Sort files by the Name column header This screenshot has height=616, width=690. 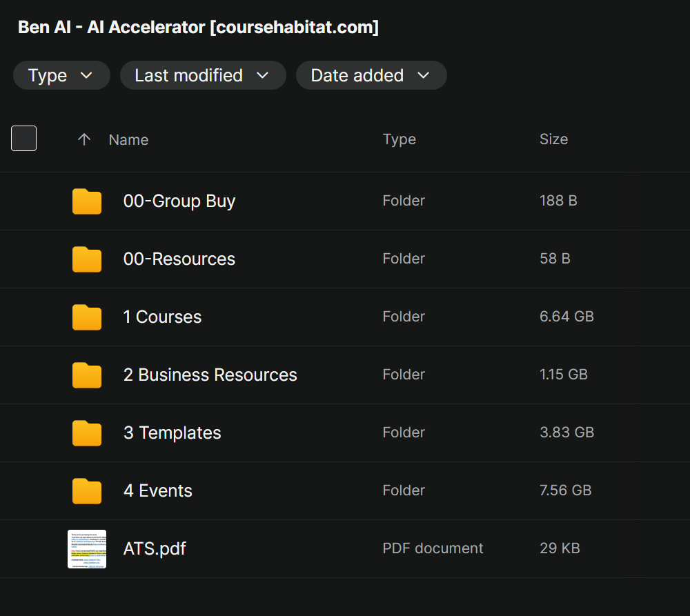(128, 139)
